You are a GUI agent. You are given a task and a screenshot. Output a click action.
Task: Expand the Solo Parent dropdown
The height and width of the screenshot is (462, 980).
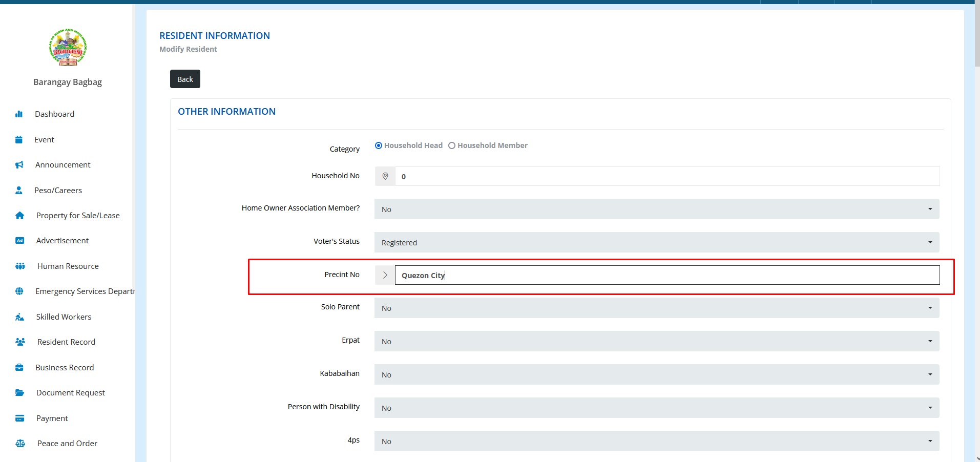point(656,308)
